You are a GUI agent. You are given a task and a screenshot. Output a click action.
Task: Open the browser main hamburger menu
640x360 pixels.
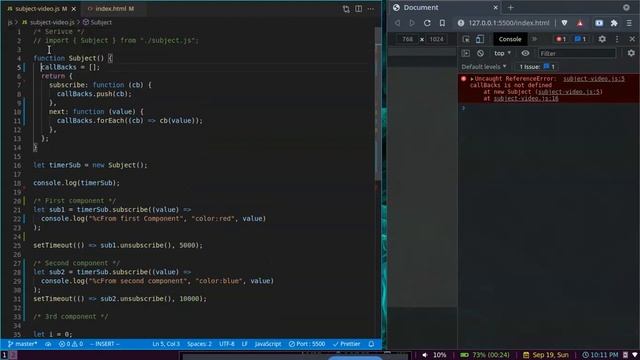[629, 23]
